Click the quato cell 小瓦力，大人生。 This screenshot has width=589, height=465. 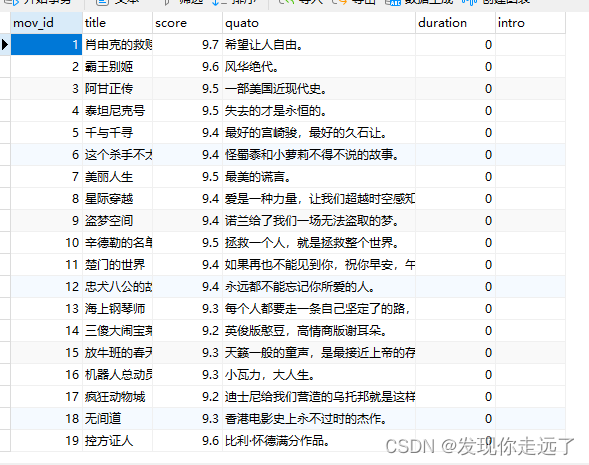[319, 374]
